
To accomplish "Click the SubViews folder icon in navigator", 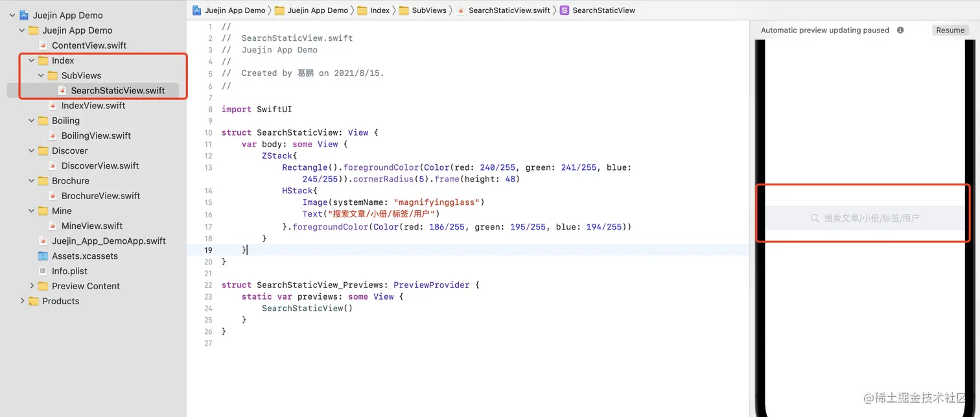I will point(52,75).
